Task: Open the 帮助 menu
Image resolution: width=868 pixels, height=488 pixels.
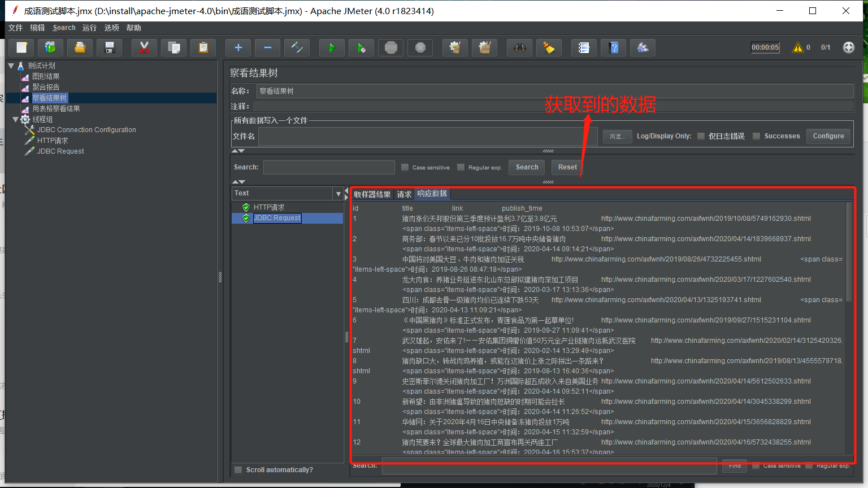Action: 134,28
